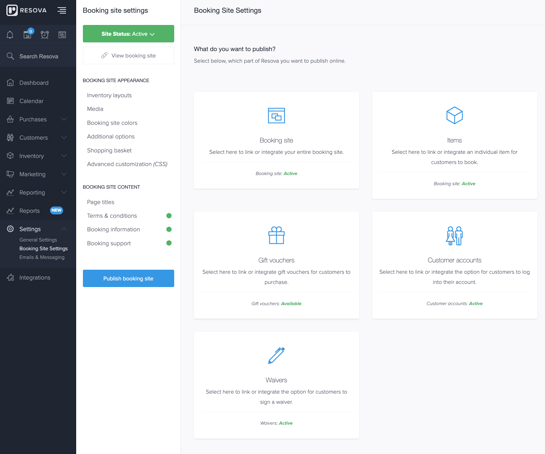Screen dimensions: 545x454
Task: Expand the Inventory menu chevron
Action: (x=64, y=156)
